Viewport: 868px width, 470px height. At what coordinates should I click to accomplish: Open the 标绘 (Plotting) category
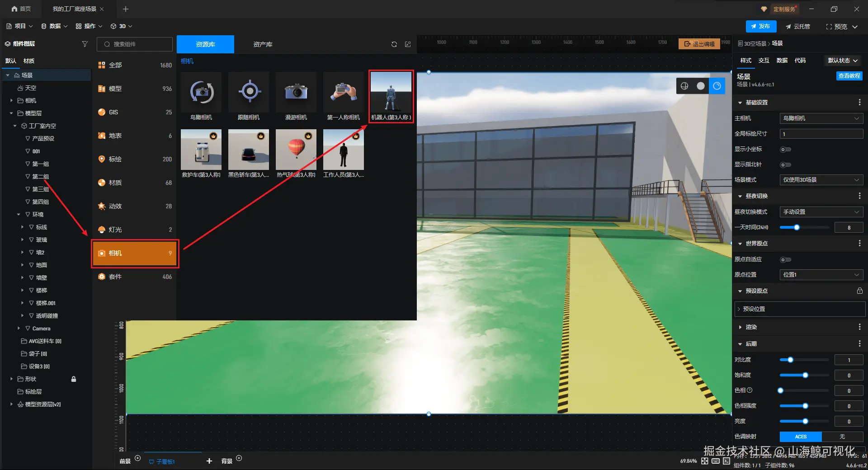tap(135, 159)
